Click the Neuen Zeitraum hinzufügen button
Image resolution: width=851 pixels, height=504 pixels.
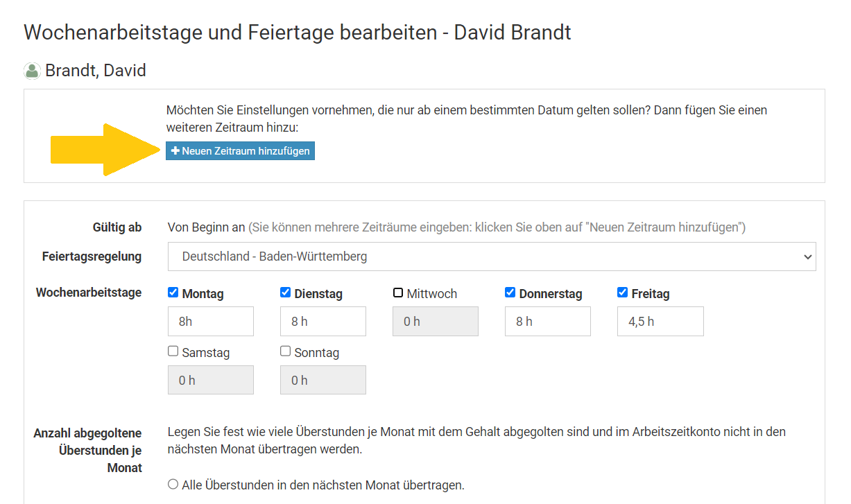coord(240,150)
